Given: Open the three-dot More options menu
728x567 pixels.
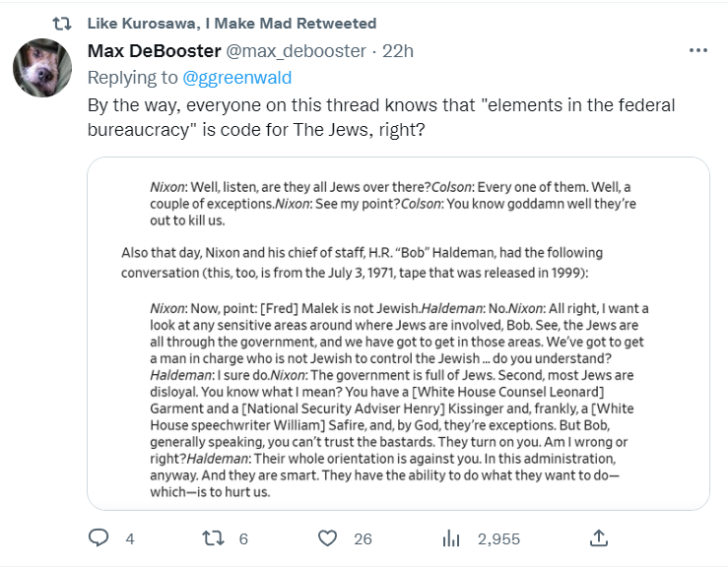Looking at the screenshot, I should click(697, 50).
